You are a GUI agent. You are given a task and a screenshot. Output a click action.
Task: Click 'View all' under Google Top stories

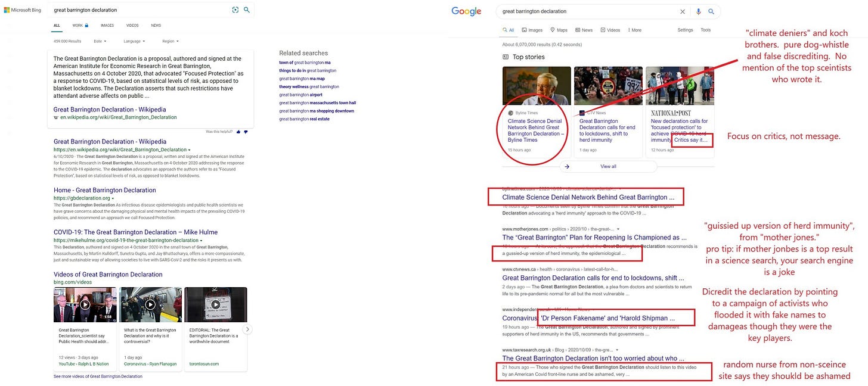click(608, 167)
